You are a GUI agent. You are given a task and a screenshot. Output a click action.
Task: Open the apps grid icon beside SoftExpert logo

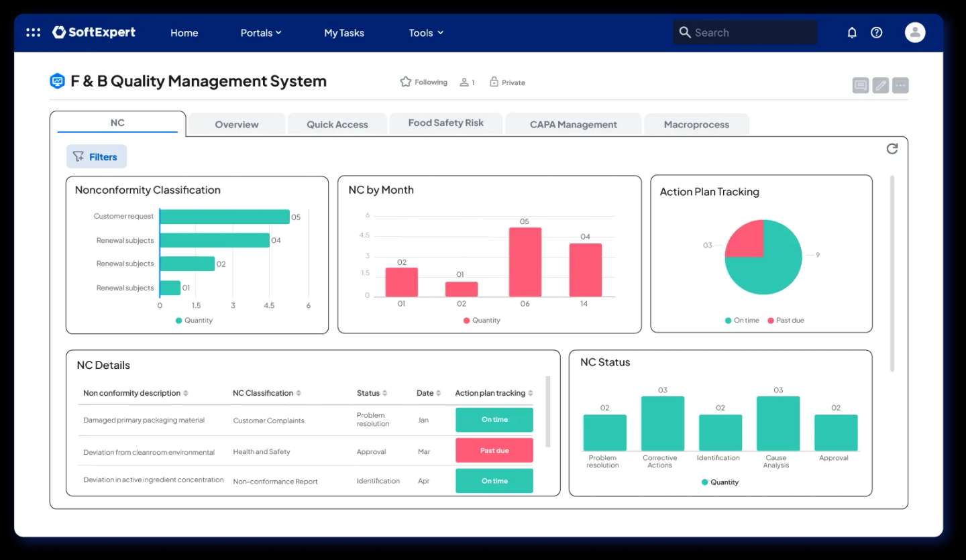(33, 32)
